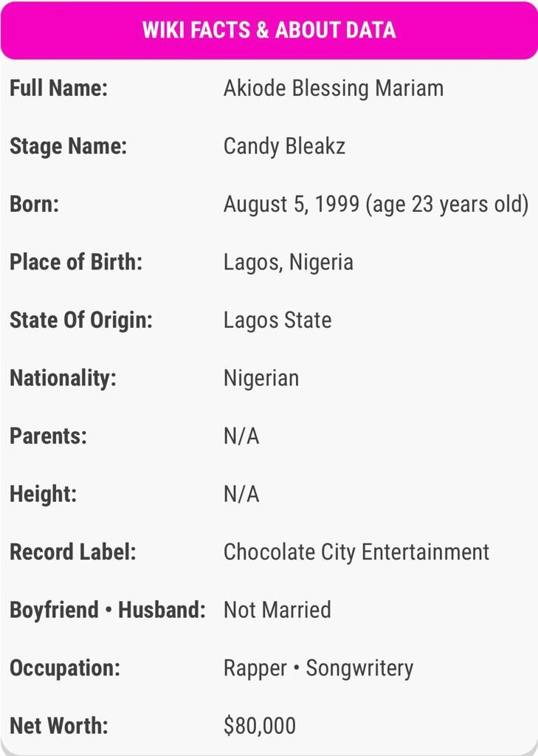538x756 pixels.
Task: Select the Stage Name label
Action: pyautogui.click(x=68, y=147)
